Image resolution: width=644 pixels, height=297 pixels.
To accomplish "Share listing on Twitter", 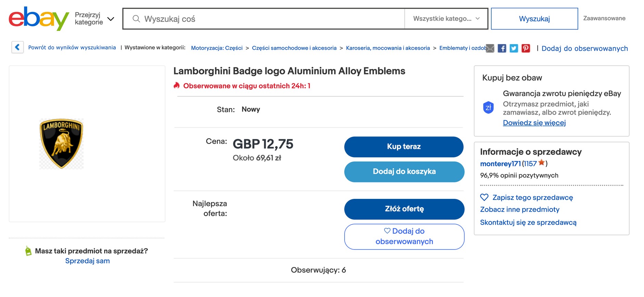I will click(x=514, y=48).
